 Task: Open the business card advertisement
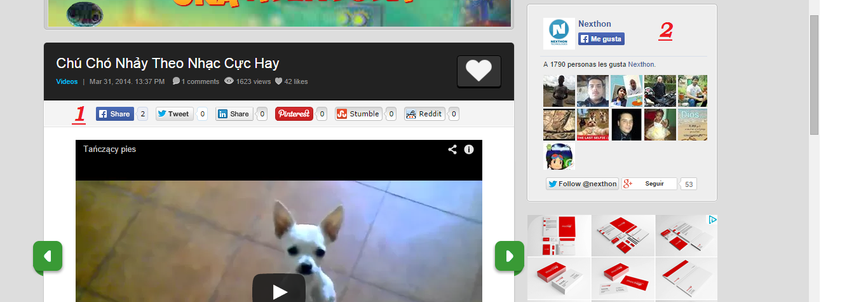pos(622,258)
